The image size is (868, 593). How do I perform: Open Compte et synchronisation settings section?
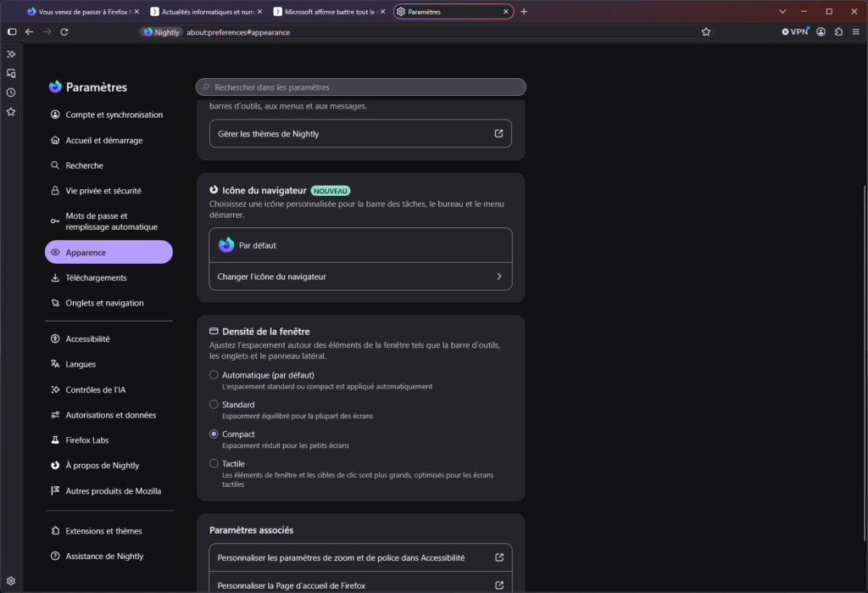pyautogui.click(x=108, y=115)
